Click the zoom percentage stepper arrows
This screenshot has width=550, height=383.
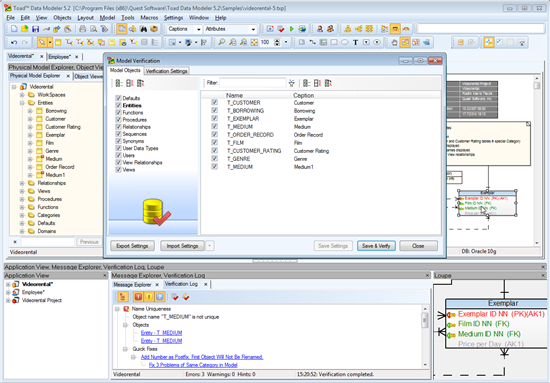click(277, 42)
